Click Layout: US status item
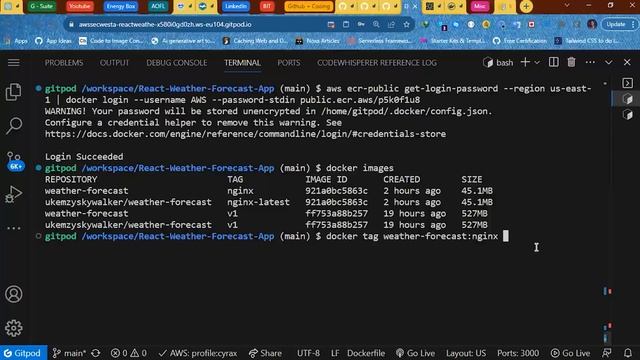640x360 pixels. (466, 353)
